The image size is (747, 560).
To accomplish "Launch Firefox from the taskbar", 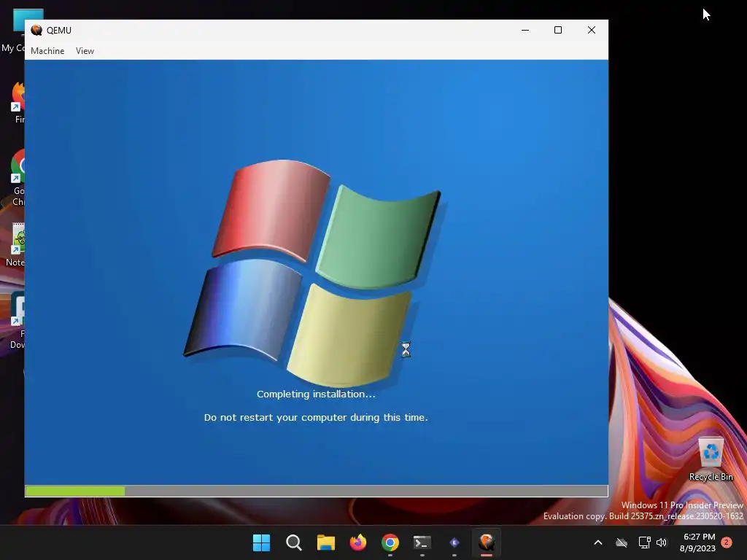I will coord(357,542).
